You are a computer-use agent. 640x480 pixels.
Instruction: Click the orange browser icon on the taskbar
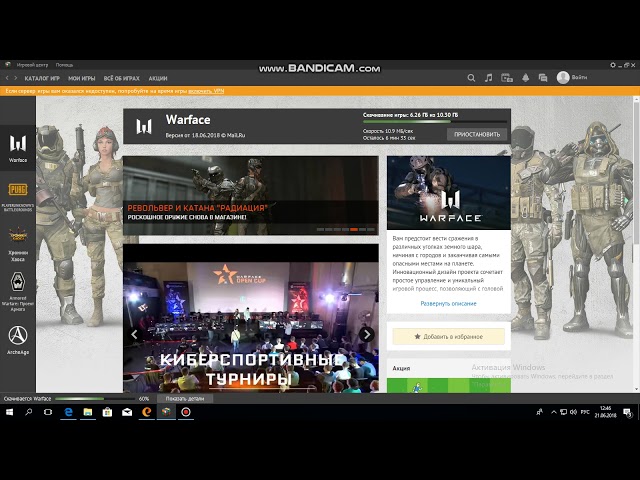pos(147,412)
